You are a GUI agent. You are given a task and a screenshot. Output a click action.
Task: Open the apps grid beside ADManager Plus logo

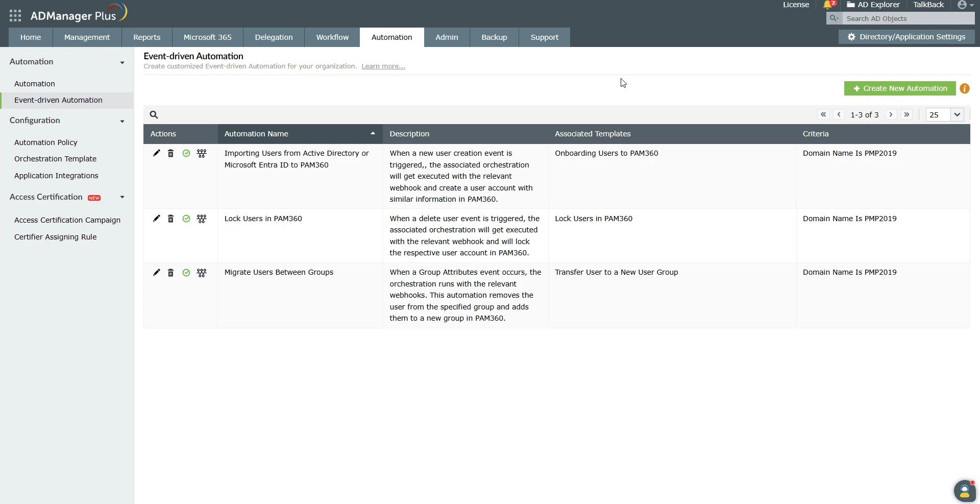pos(15,15)
